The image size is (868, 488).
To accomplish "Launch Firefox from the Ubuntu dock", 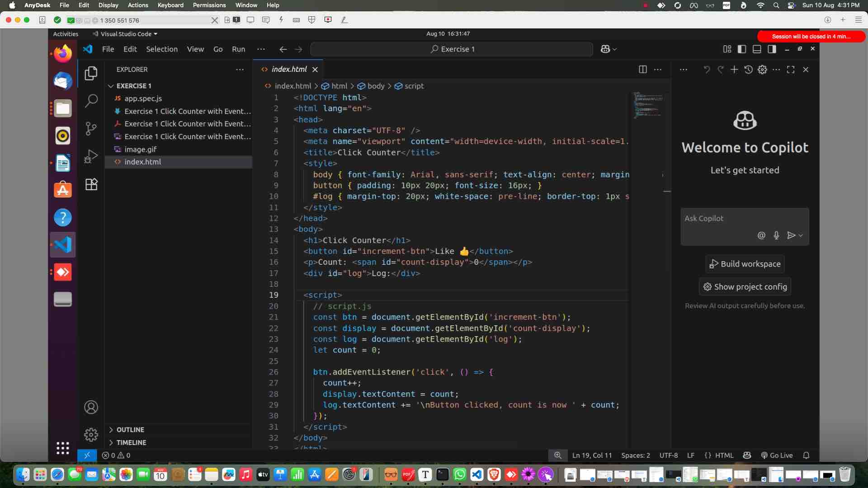I will tap(63, 53).
